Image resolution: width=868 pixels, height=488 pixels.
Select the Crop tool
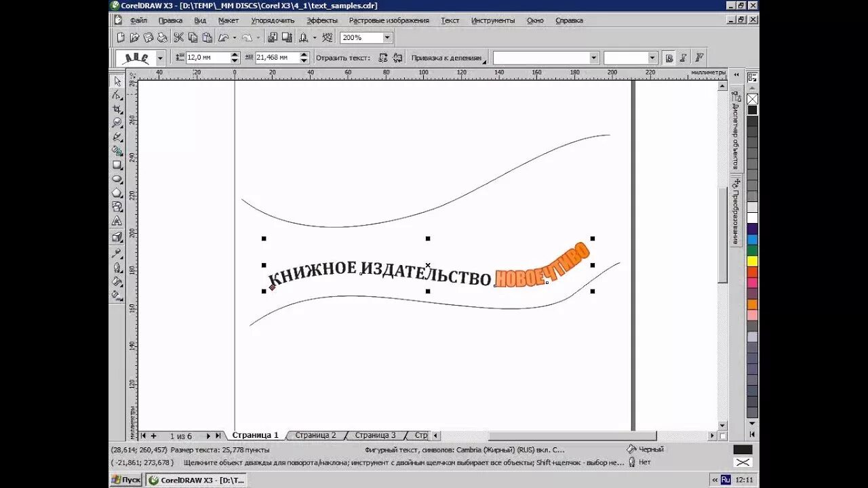pos(117,109)
